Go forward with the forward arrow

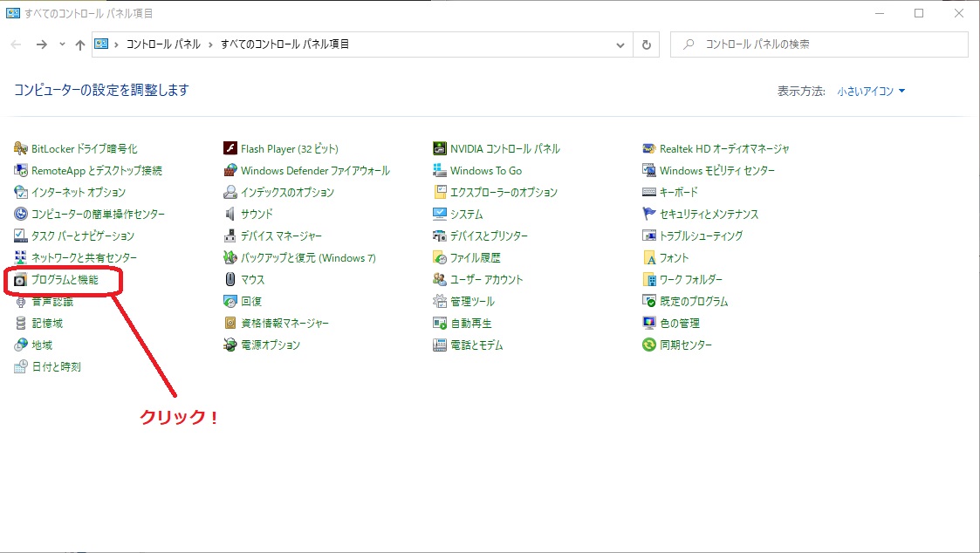[x=41, y=44]
